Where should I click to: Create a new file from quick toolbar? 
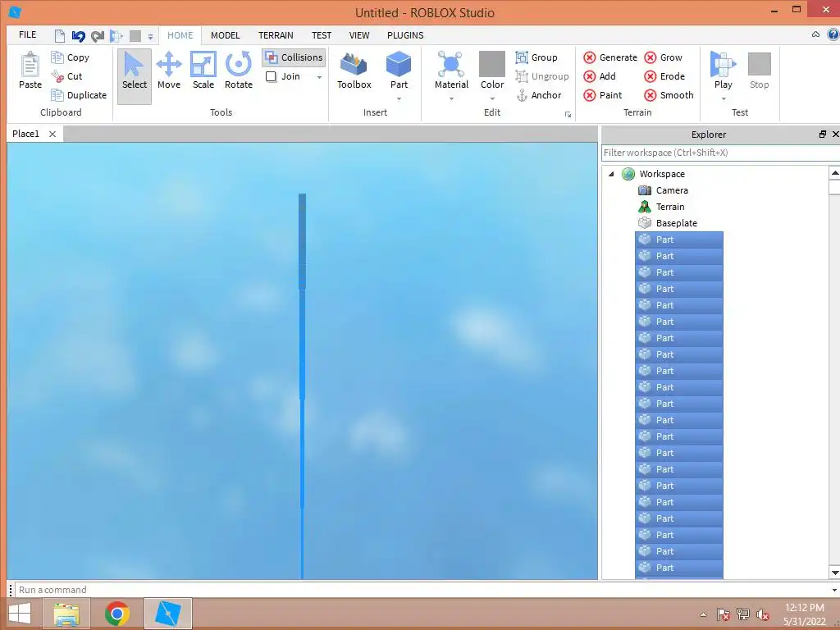(59, 36)
